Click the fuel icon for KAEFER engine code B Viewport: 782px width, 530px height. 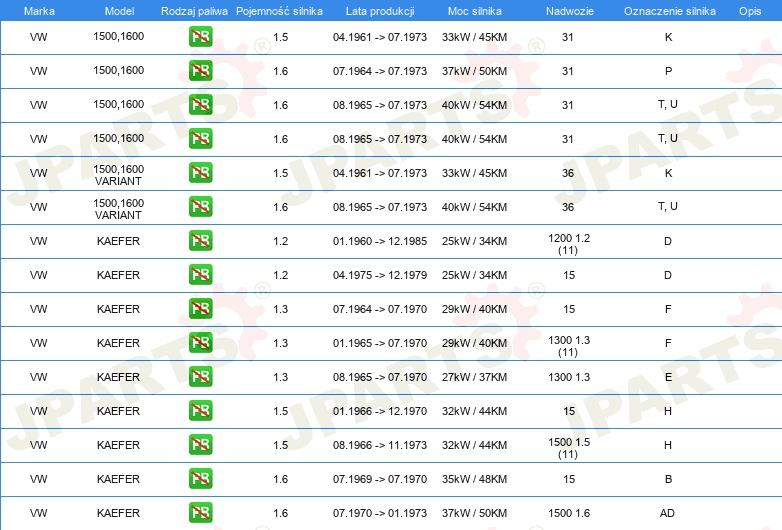200,479
